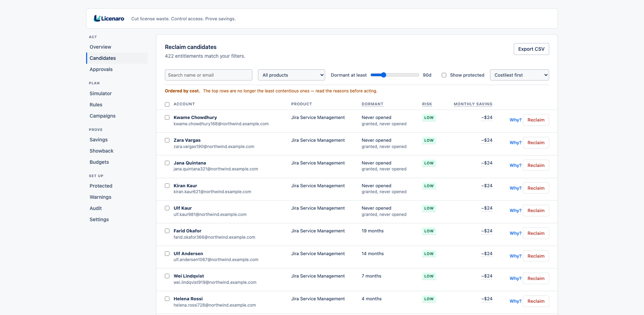Open the Simulator page
644x315 pixels.
(117, 93)
